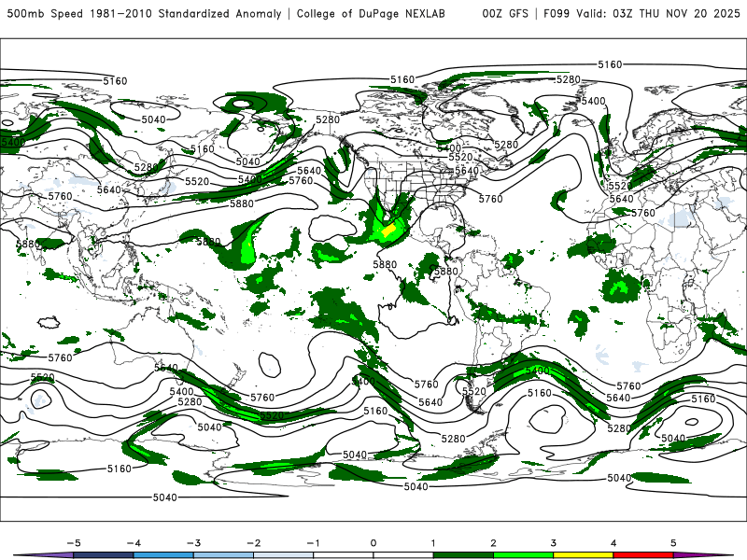Click the yellow anomaly patch over Mexico
The height and width of the screenshot is (560, 747).
coord(388,231)
